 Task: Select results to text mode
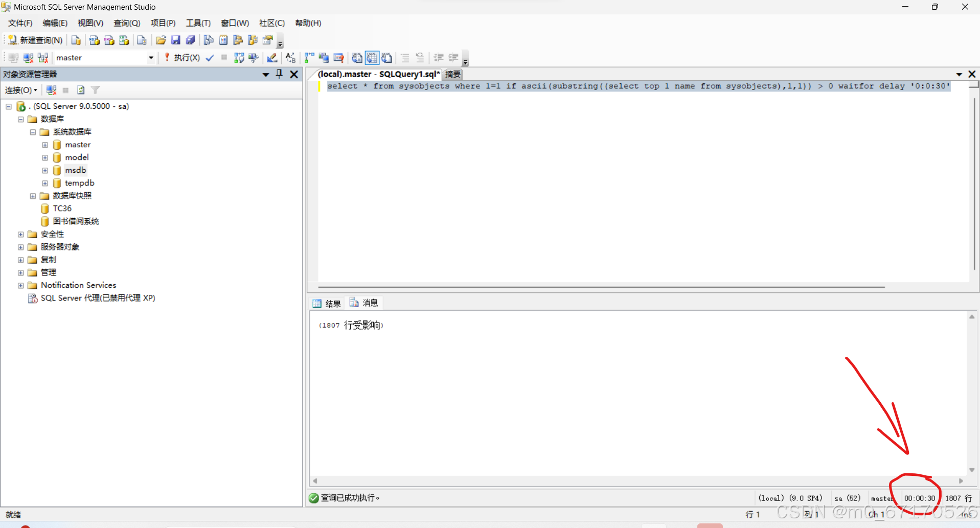(357, 58)
